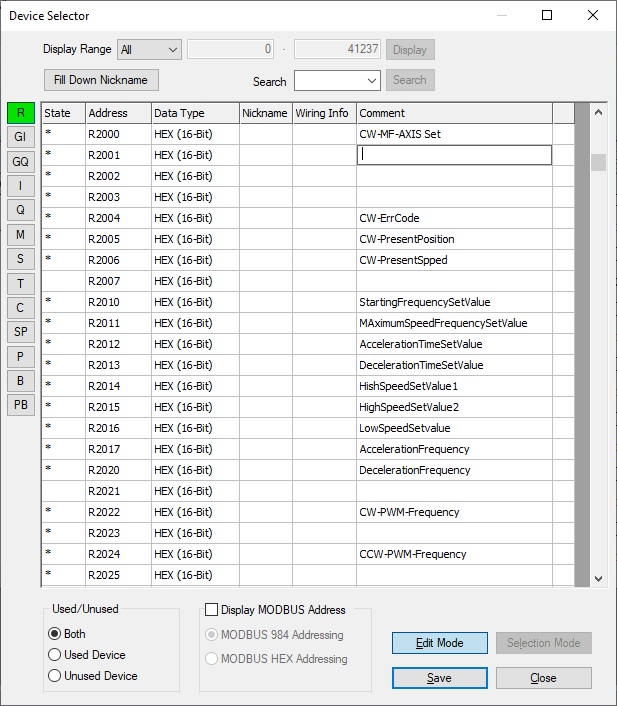Click the Nickname column header

(266, 113)
